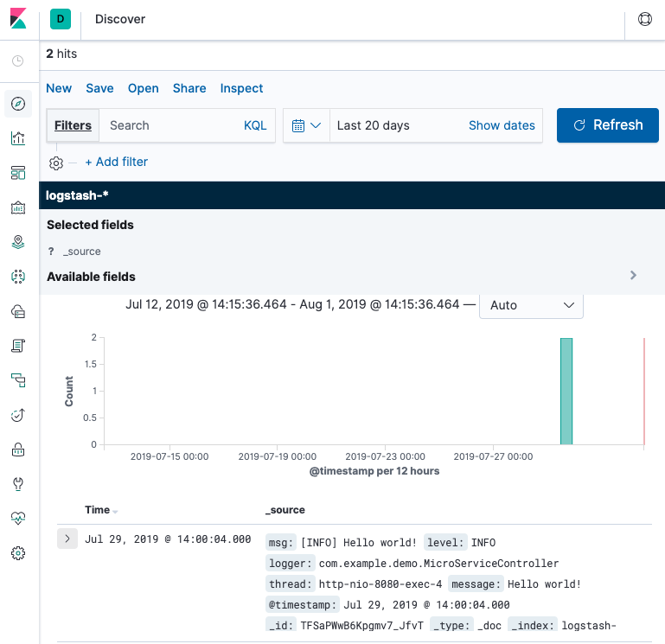The image size is (665, 644).
Task: Open Logs icon in sidebar
Action: click(x=18, y=346)
